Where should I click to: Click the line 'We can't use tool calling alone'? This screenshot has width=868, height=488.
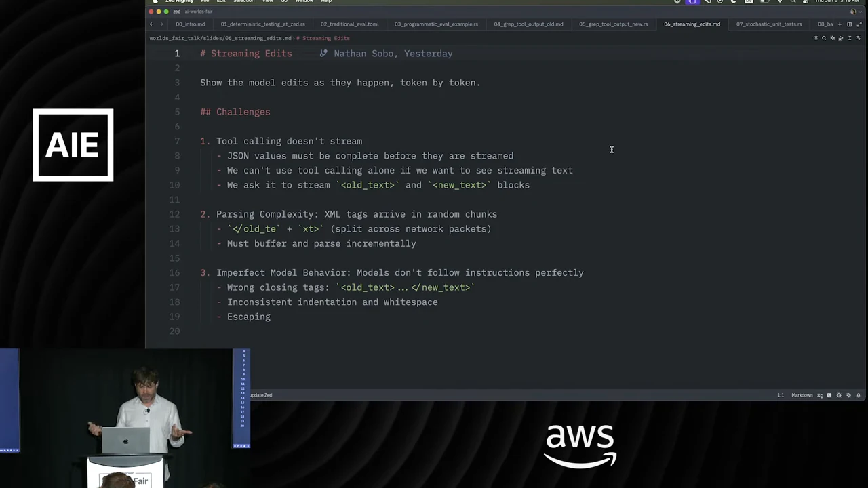395,170
